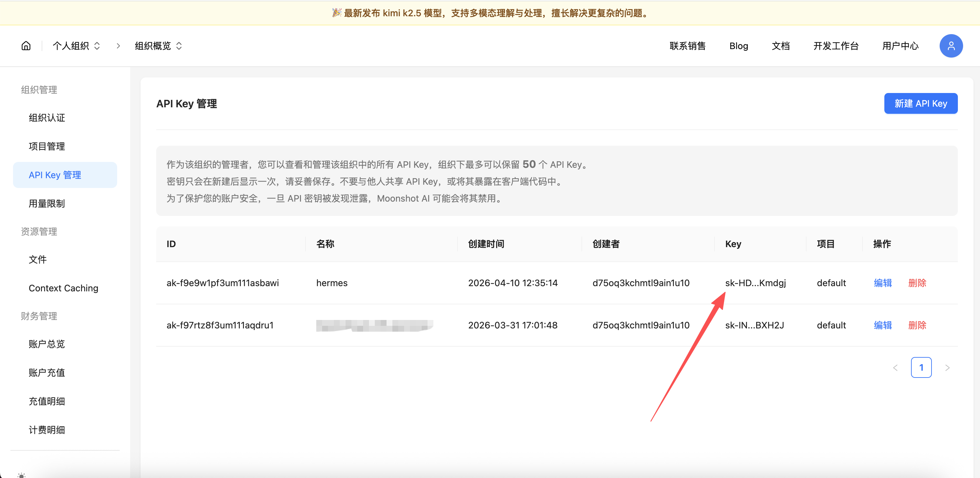Viewport: 980px width, 478px height.
Task: Toggle the theme sun icon at bottom left
Action: point(21,475)
